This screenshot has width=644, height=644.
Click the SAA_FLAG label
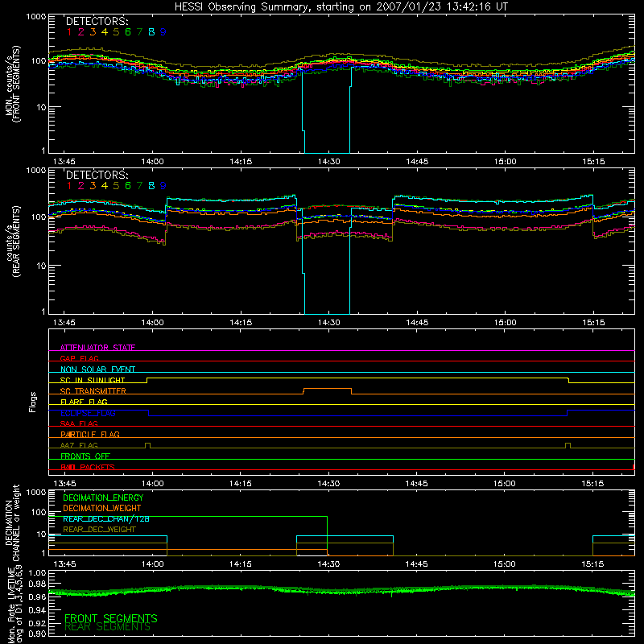point(79,423)
